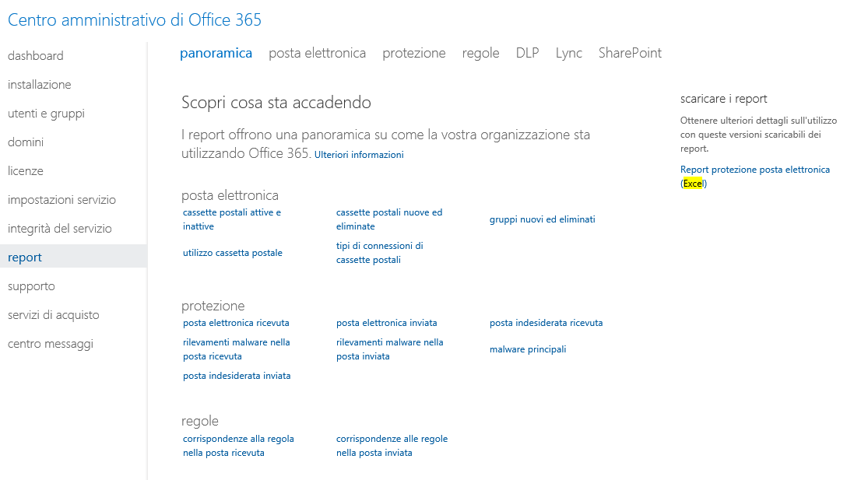
Task: Open utilizzo cassetta postale report
Action: [233, 253]
